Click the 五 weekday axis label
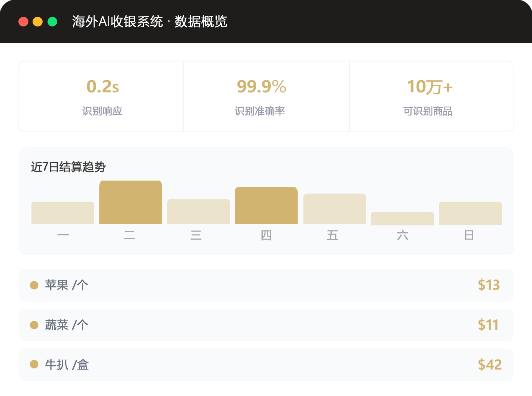Viewport: 532px width, 396px height. pos(333,235)
